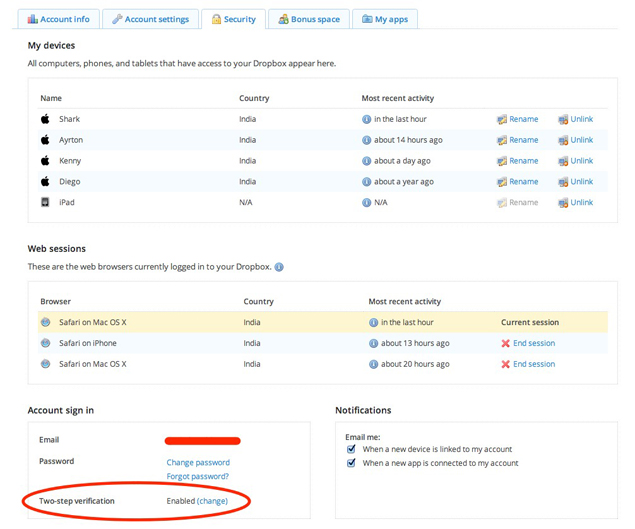Open the Bonus space tab
The width and height of the screenshot is (635, 529).
pyautogui.click(x=309, y=19)
